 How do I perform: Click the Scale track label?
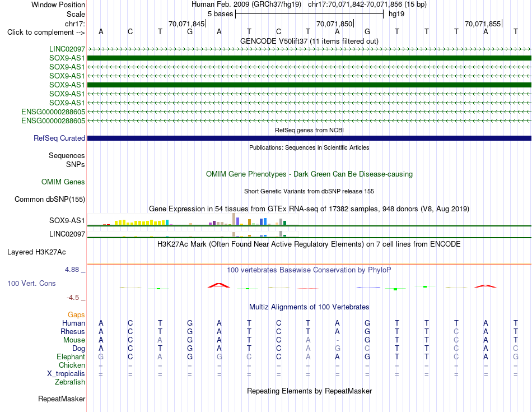(x=76, y=14)
